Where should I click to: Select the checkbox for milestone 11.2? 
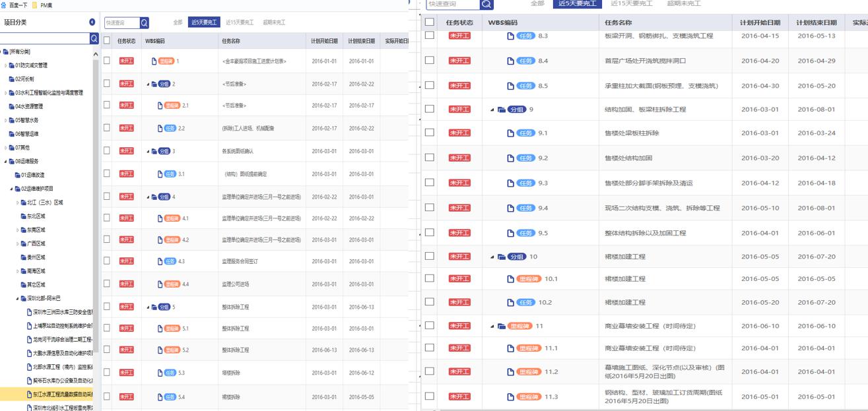(x=430, y=371)
